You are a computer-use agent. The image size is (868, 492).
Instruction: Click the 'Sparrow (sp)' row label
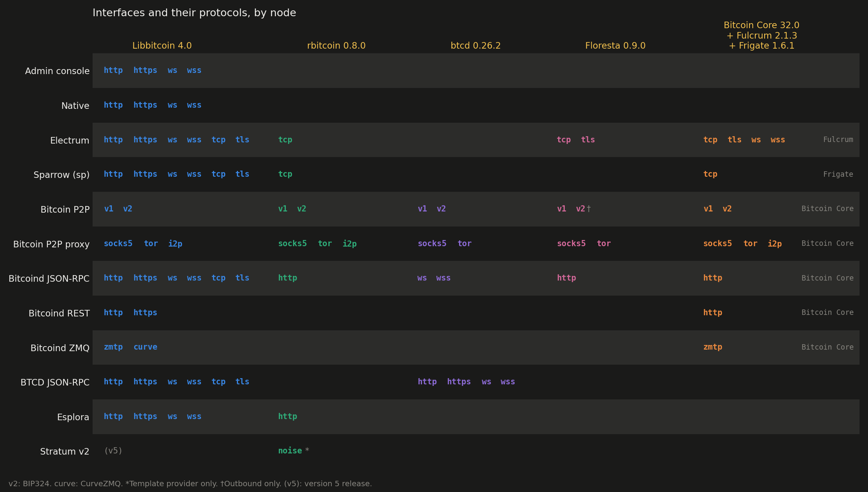click(61, 175)
